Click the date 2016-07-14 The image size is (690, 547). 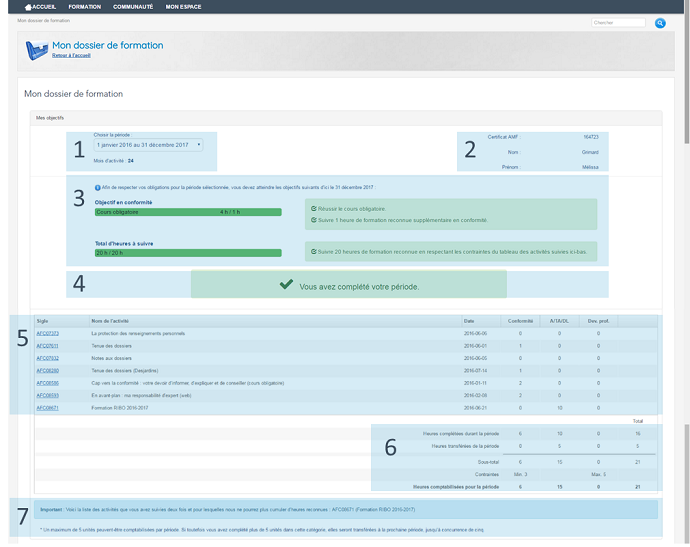tap(475, 371)
